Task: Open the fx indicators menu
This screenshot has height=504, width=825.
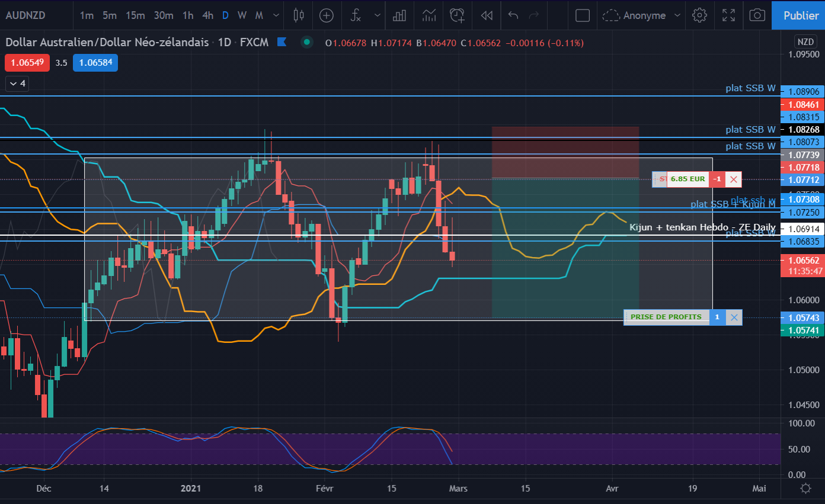Action: point(356,15)
